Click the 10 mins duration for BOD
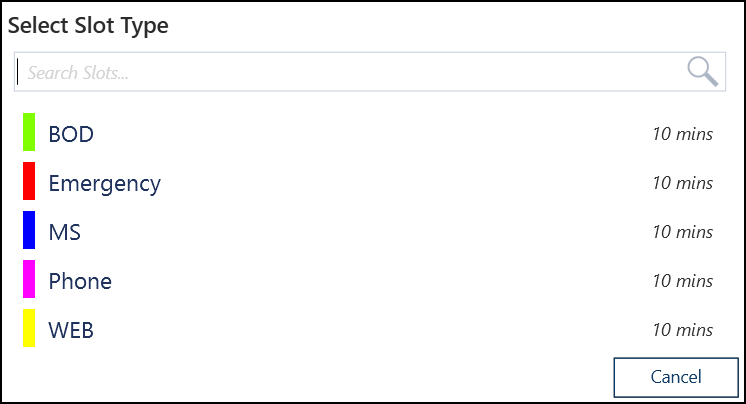Viewport: 746px width, 404px height. [682, 134]
